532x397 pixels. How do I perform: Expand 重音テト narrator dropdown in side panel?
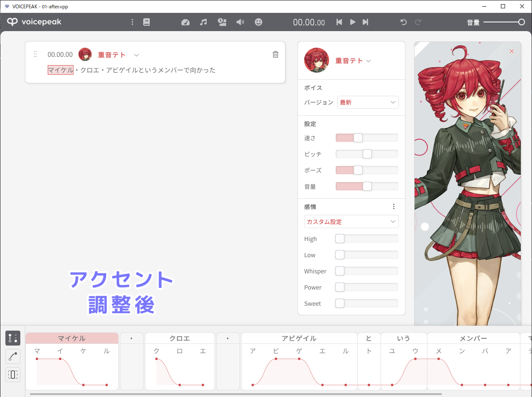tap(368, 61)
